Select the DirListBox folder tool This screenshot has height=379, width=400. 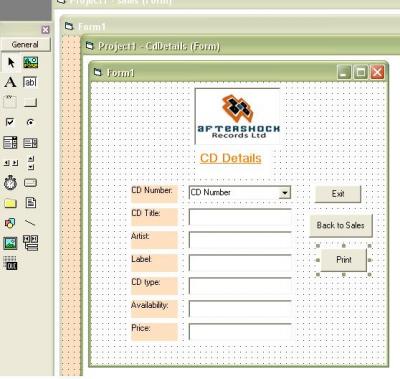pos(10,203)
